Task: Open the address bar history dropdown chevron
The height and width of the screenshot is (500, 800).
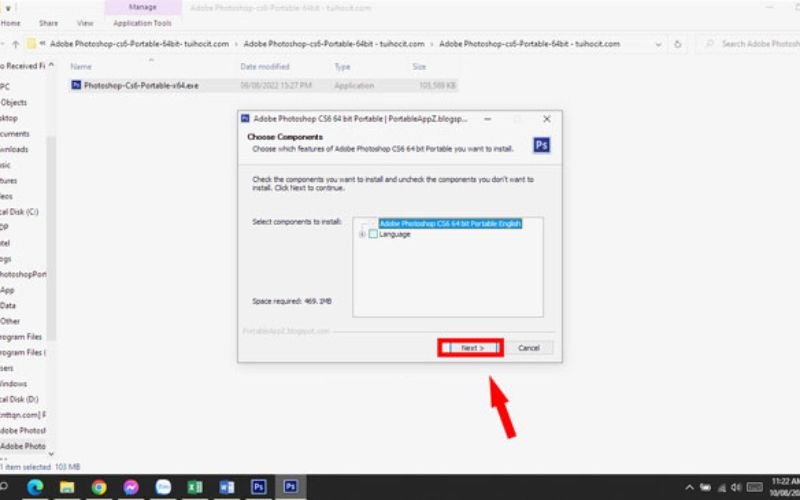Action: pyautogui.click(x=658, y=44)
